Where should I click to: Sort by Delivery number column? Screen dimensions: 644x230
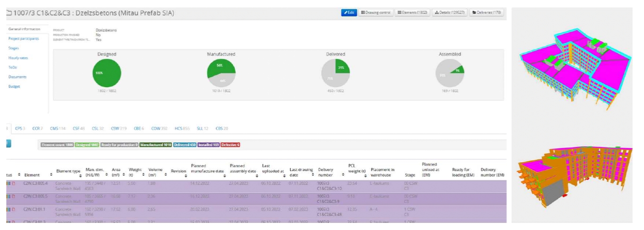(x=342, y=175)
